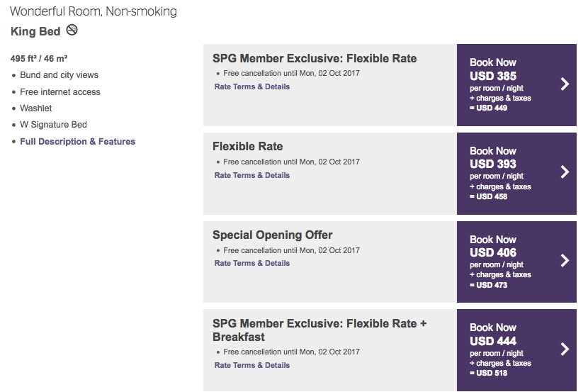Click the Flexible Rate title
Viewport: 588px width, 392px height.
tap(247, 147)
